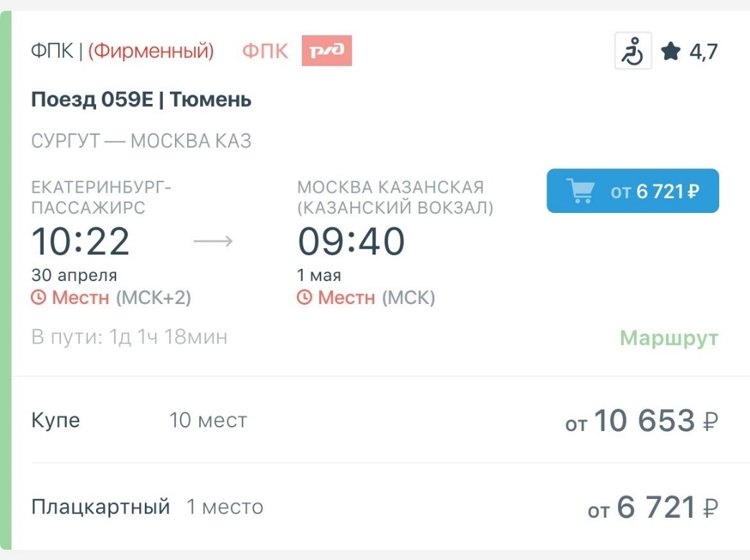Screen dimensions: 750x560
Task: Click the pink ФПК carrier label
Action: tap(265, 51)
